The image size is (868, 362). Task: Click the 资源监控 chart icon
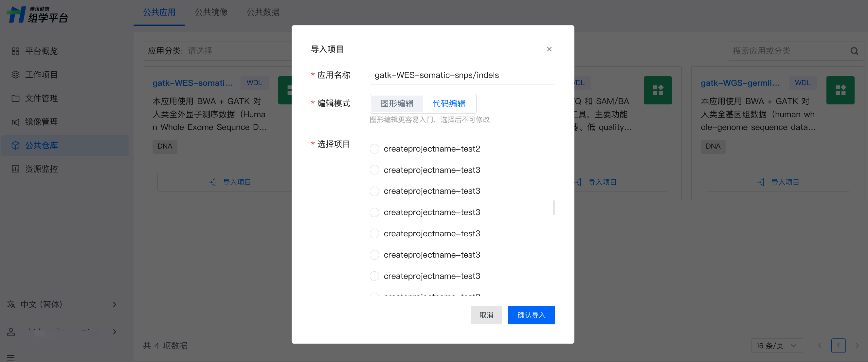(15, 169)
